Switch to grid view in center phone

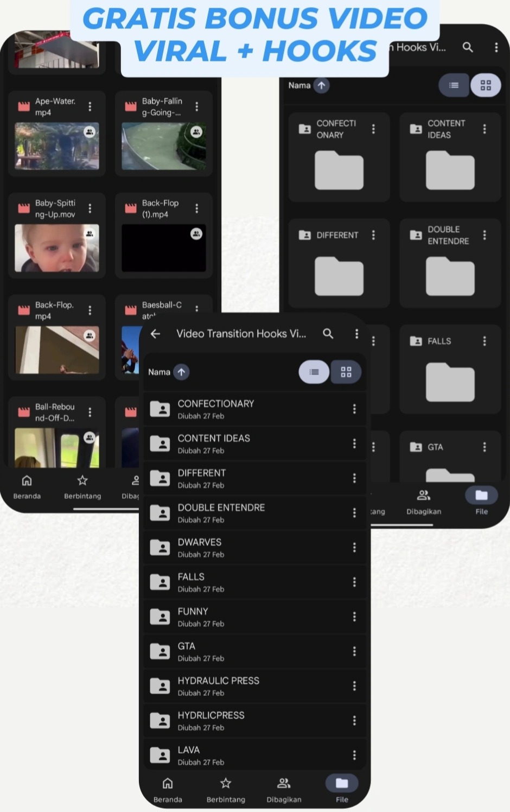tap(346, 372)
